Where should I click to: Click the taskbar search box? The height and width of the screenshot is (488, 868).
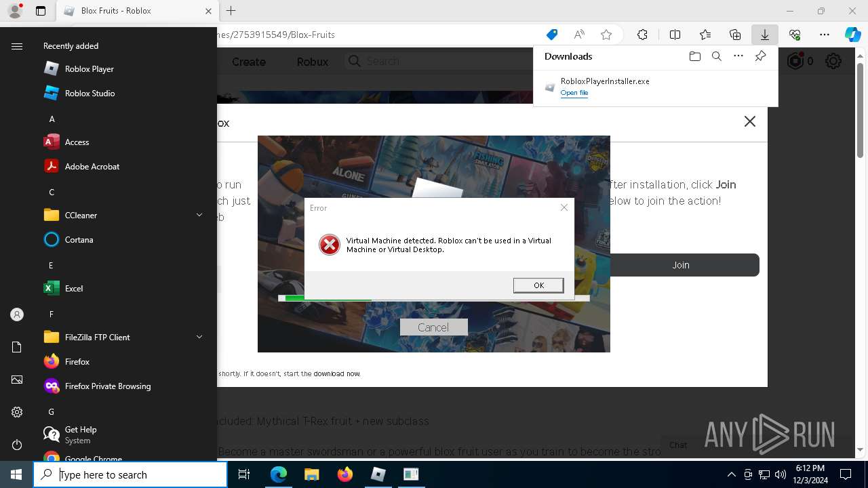coord(130,474)
